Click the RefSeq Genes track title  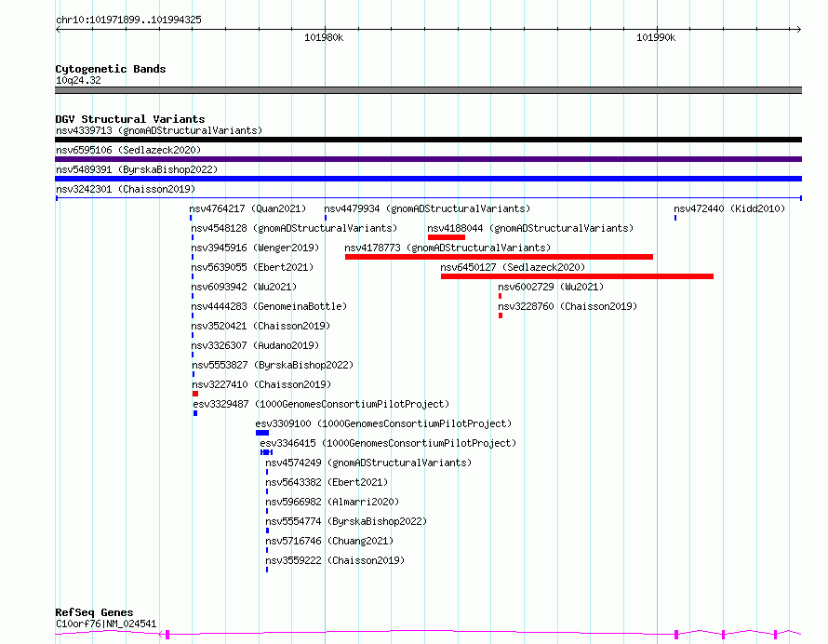point(94,612)
